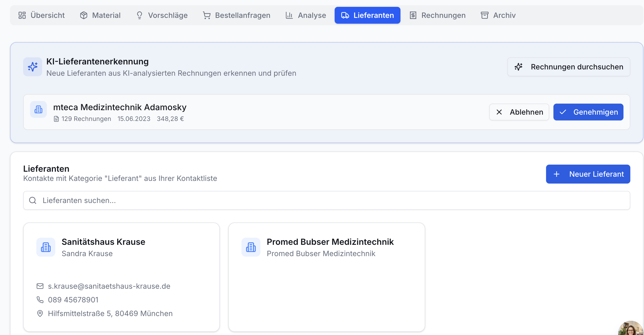This screenshot has width=644, height=335.
Task: Click the magnifier icon in supplier search
Action: point(33,200)
